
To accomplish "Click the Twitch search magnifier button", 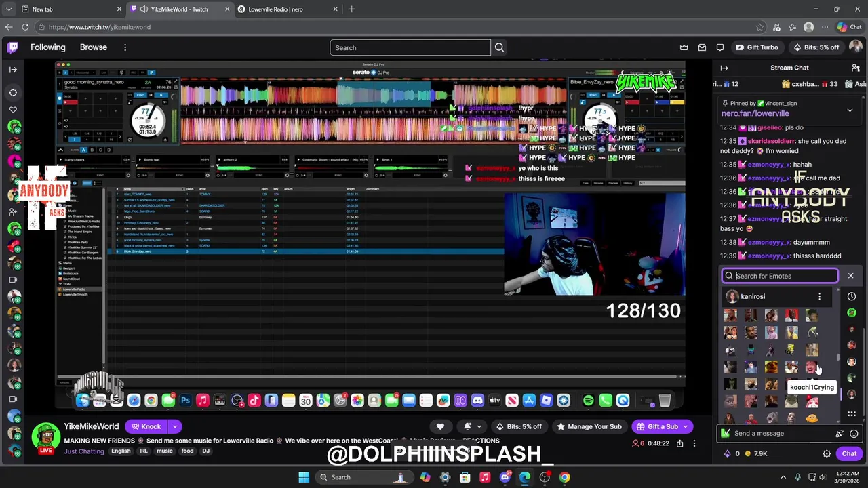I will [x=499, y=47].
